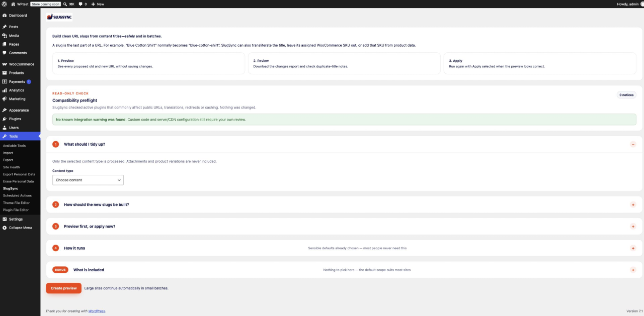Open the SlugSync submenu item
The width and height of the screenshot is (644, 316).
[x=11, y=188]
